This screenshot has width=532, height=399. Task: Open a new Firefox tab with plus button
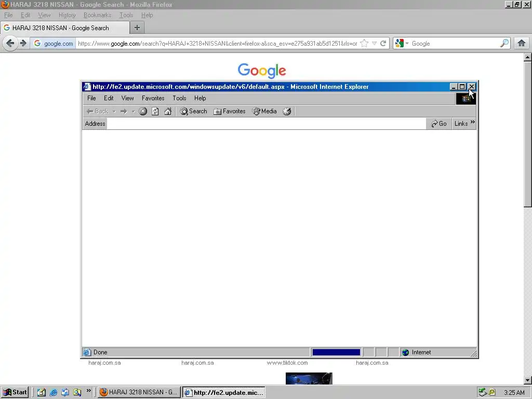(137, 28)
